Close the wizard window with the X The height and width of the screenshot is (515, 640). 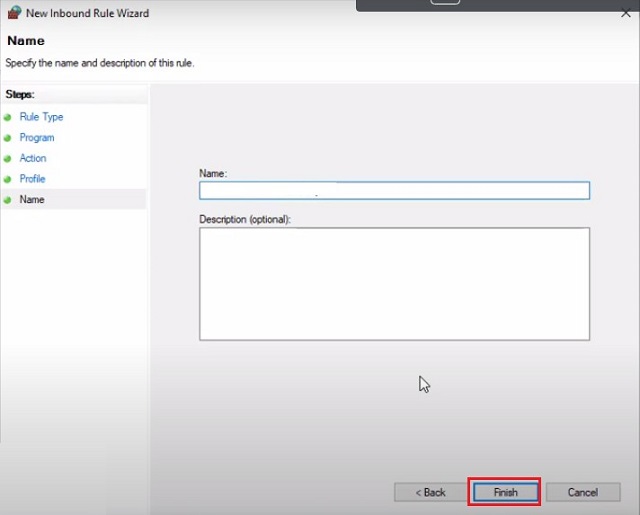pos(626,13)
